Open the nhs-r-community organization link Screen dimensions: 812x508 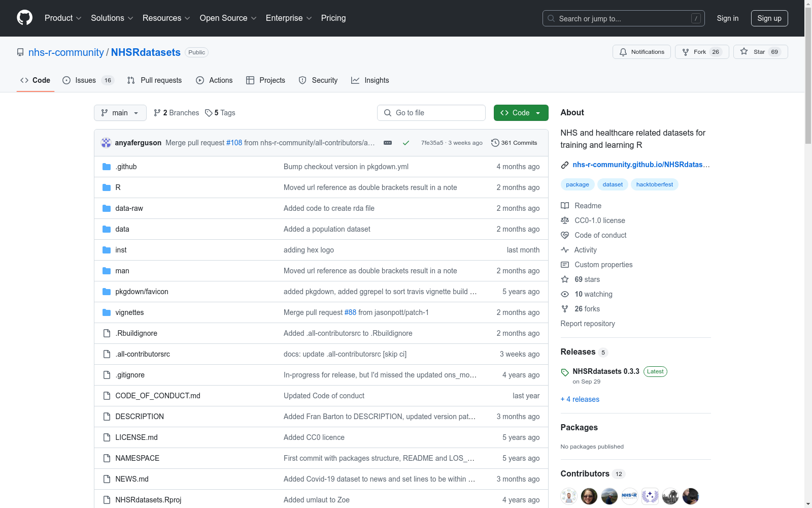point(66,52)
